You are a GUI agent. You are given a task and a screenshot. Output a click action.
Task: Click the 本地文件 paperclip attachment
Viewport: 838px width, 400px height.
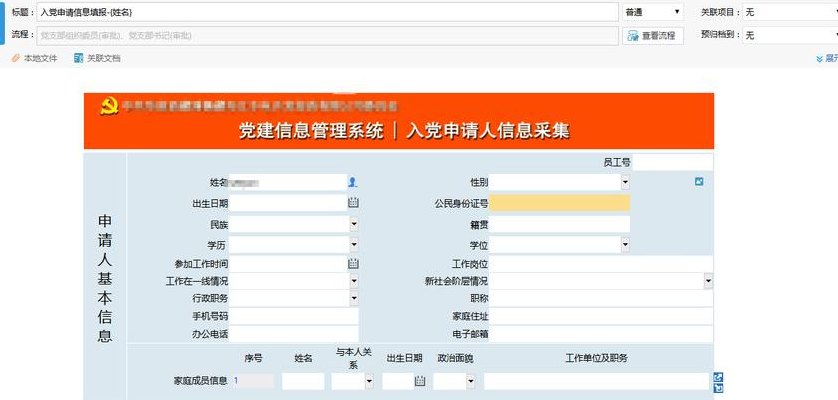tap(34, 58)
